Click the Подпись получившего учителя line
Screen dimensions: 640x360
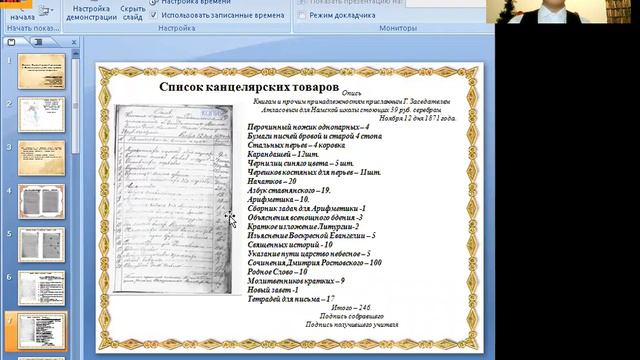[x=352, y=325]
